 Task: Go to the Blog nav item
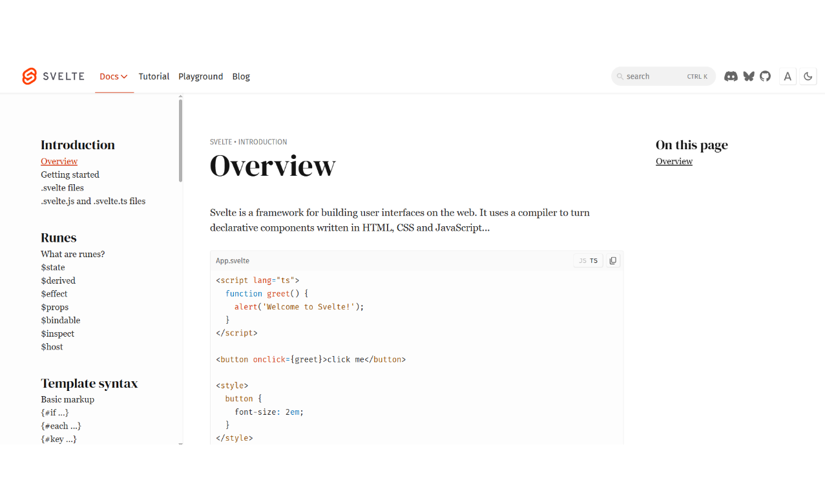coord(241,76)
